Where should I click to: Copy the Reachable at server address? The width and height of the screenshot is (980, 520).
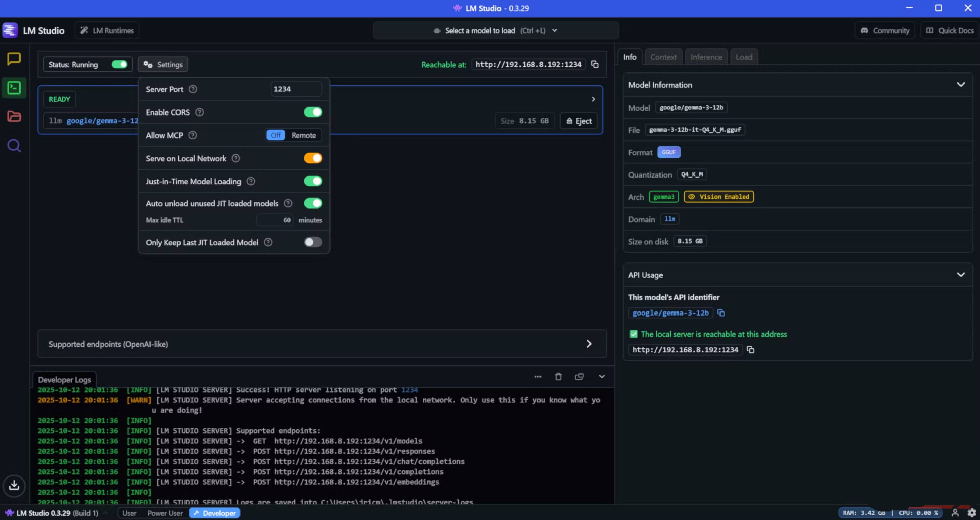(x=595, y=65)
